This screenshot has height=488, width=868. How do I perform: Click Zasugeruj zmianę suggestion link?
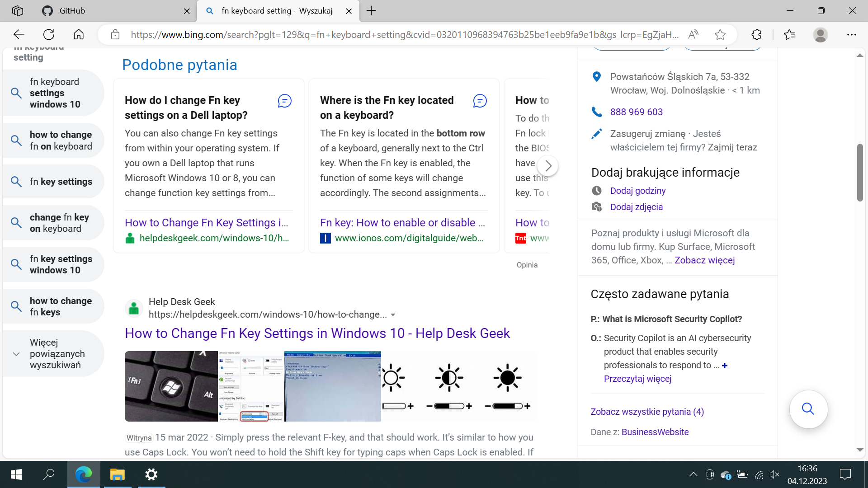point(648,134)
